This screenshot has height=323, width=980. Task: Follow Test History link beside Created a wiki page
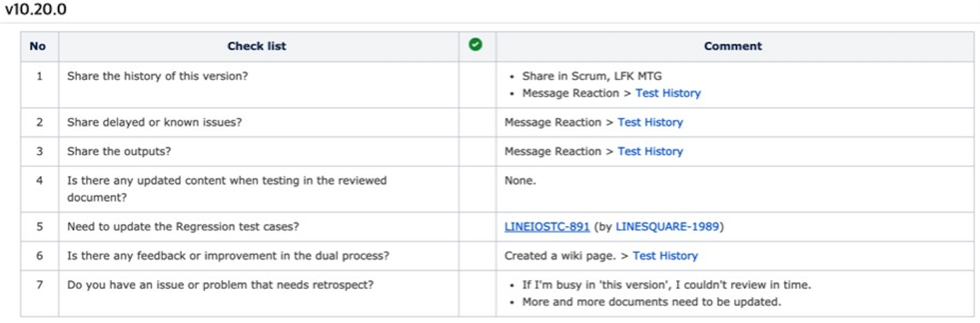pyautogui.click(x=665, y=256)
